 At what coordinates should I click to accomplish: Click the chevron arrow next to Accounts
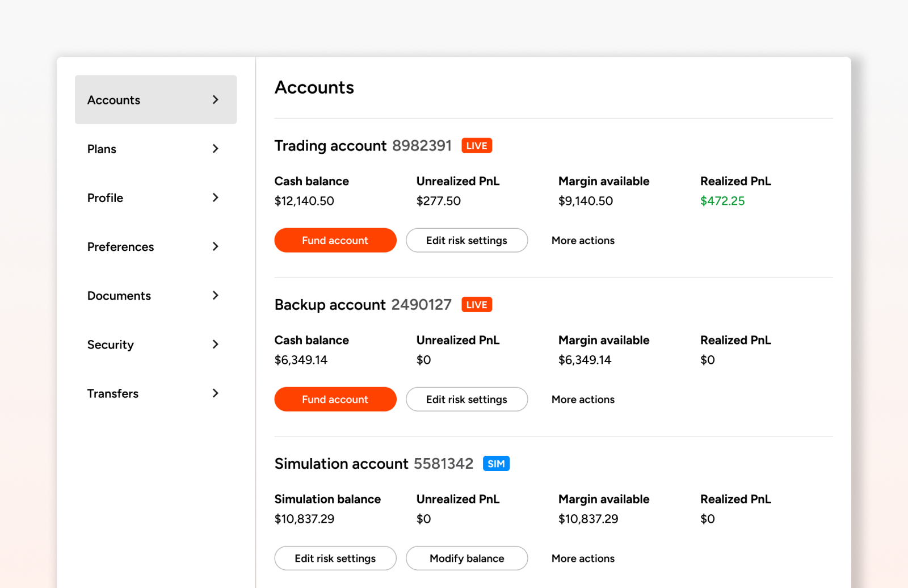coord(215,100)
